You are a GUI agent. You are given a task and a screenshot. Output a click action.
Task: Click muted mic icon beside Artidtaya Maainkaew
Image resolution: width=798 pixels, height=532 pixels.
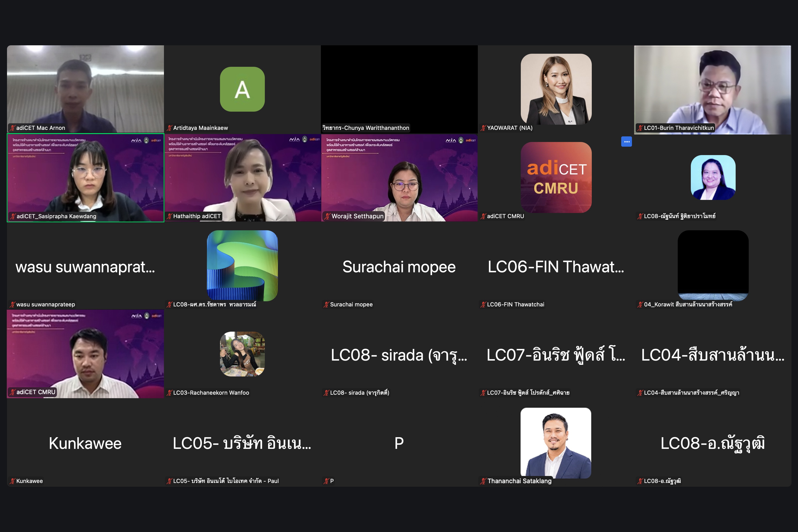pyautogui.click(x=169, y=128)
